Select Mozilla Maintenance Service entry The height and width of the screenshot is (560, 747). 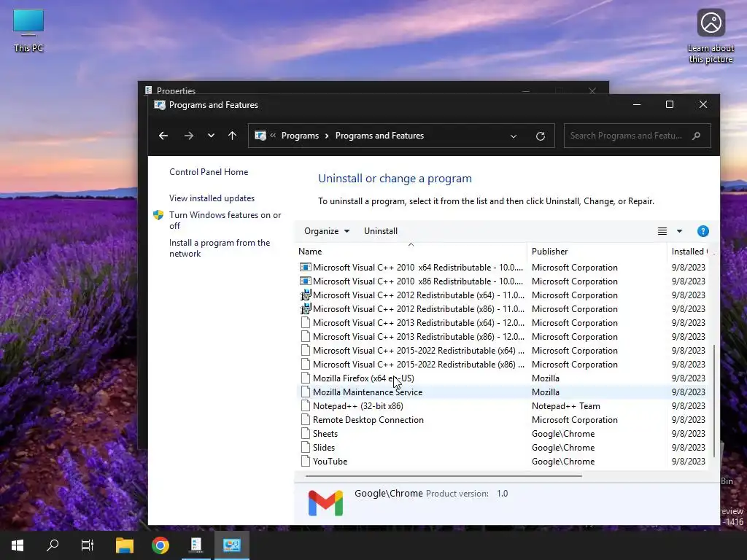pos(502,392)
